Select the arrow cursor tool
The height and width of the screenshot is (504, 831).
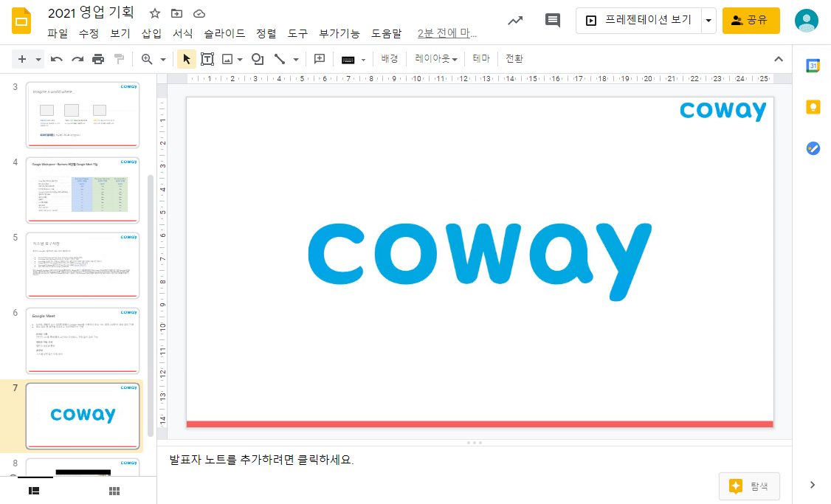(x=187, y=59)
